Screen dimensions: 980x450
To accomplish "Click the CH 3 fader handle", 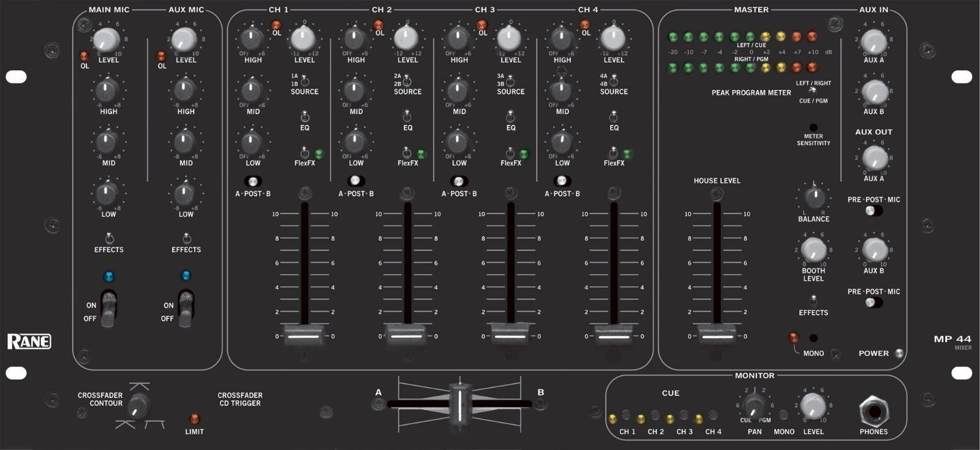I will tap(510, 336).
